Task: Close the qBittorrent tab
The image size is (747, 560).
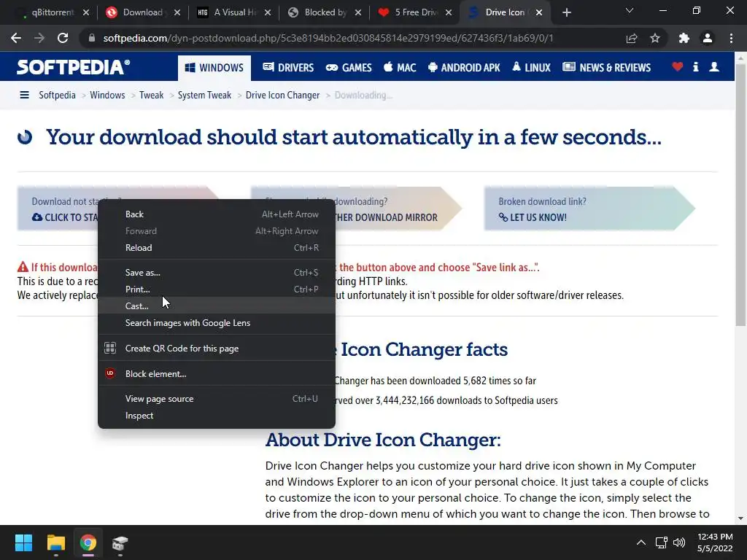Action: (86, 12)
